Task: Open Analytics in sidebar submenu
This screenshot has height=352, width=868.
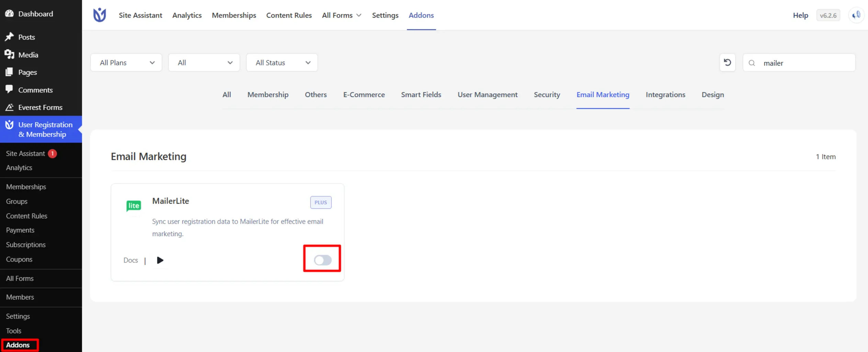Action: (x=19, y=167)
